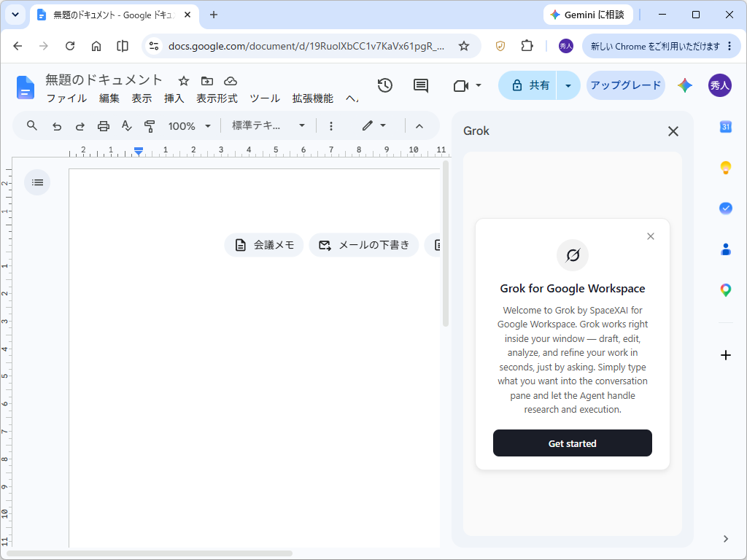This screenshot has width=747, height=560.
Task: Open the Google Docs home icon
Action: tap(26, 87)
